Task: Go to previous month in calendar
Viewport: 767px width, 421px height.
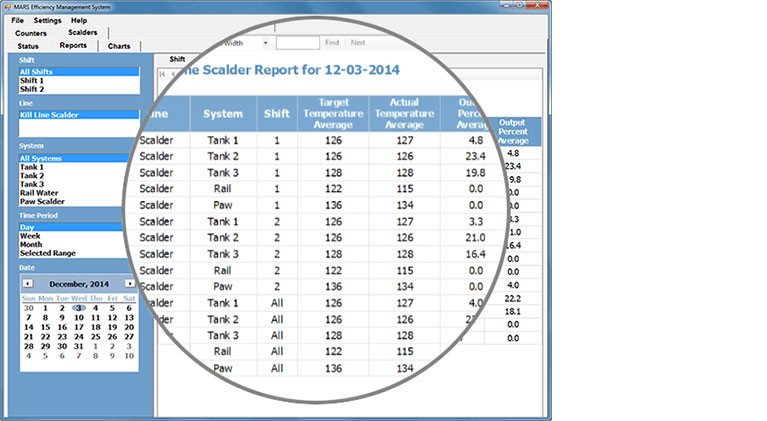Action: 28,283
